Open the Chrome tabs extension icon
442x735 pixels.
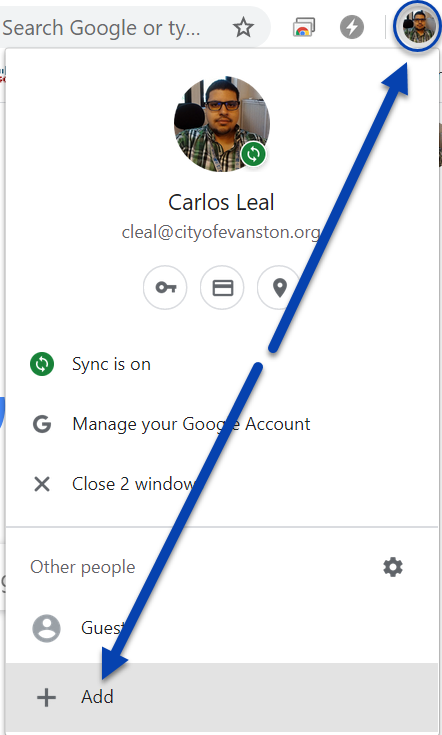tap(304, 28)
